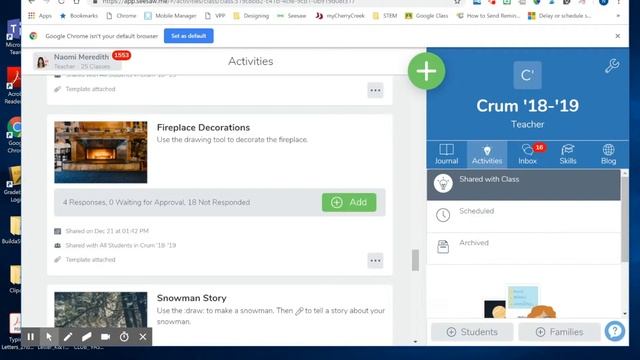Image resolution: width=640 pixels, height=360 pixels.
Task: Add response to Fireplace Decorations activity
Action: pos(349,202)
